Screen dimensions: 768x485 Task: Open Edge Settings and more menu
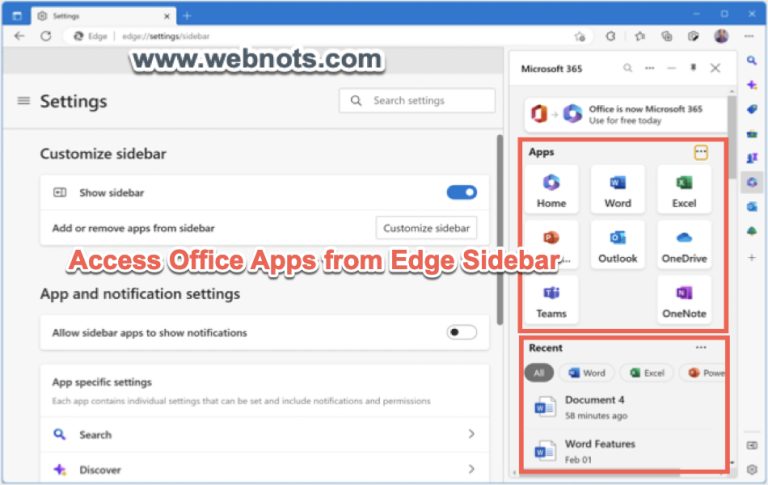(749, 36)
